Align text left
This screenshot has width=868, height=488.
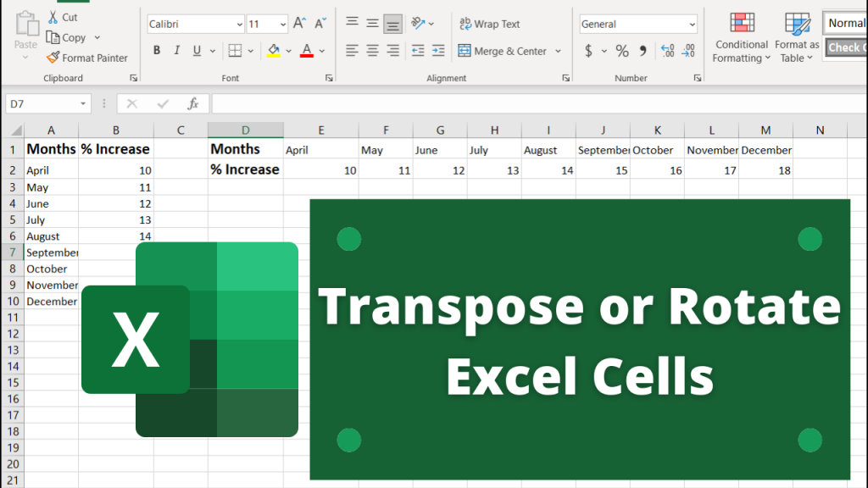pyautogui.click(x=352, y=51)
